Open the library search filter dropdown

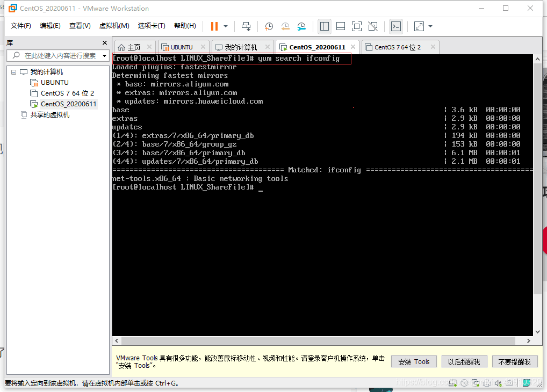tap(104, 56)
